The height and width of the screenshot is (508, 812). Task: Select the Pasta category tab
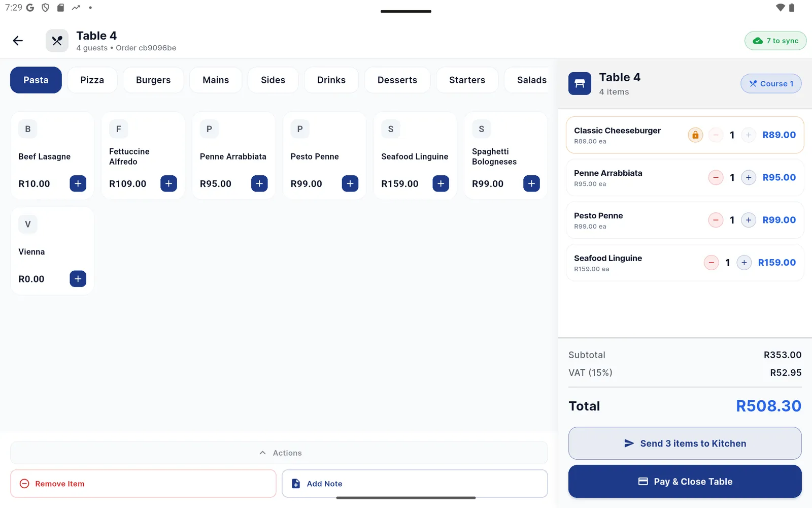pyautogui.click(x=36, y=80)
